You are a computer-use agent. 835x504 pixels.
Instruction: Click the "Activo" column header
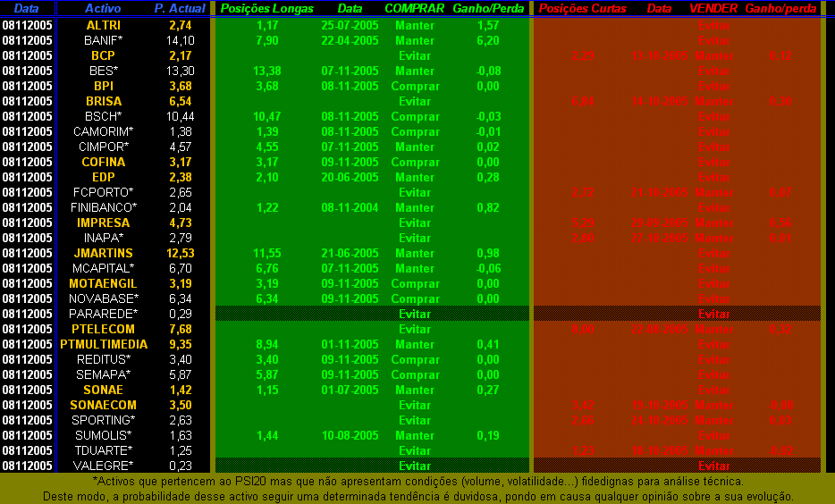coord(103,9)
